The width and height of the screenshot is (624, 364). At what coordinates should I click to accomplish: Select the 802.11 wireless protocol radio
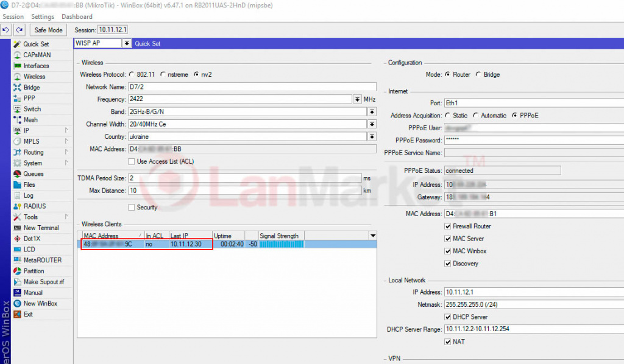coord(132,74)
